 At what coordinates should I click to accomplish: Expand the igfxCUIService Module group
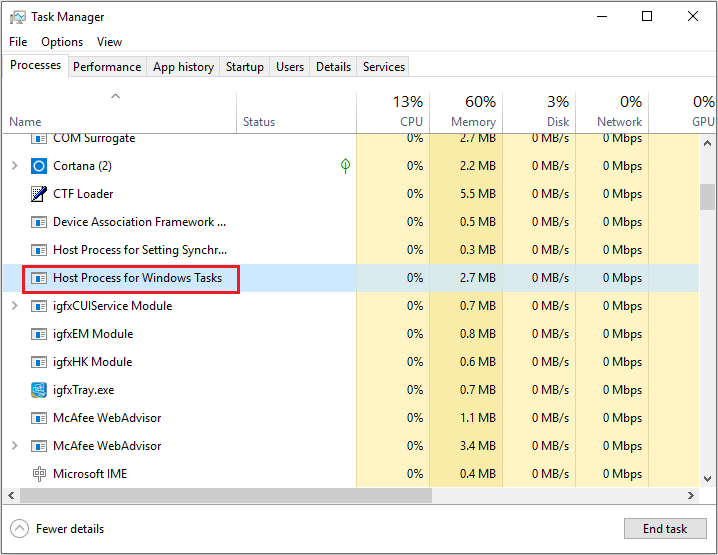[14, 306]
